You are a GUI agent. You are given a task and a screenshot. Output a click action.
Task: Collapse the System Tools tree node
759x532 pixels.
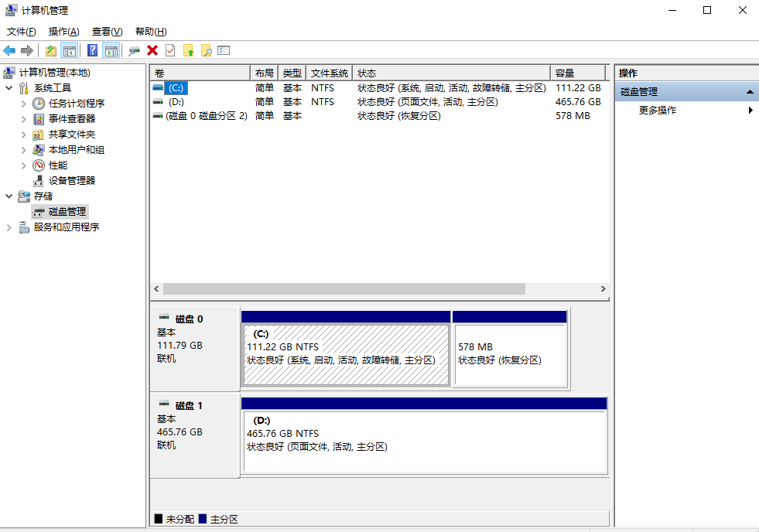tap(9, 88)
